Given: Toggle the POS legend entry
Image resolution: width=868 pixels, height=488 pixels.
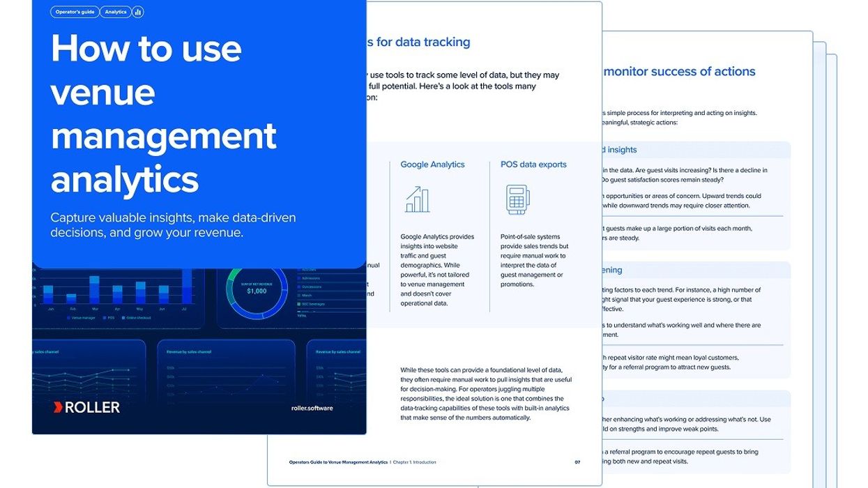Looking at the screenshot, I should [x=109, y=317].
